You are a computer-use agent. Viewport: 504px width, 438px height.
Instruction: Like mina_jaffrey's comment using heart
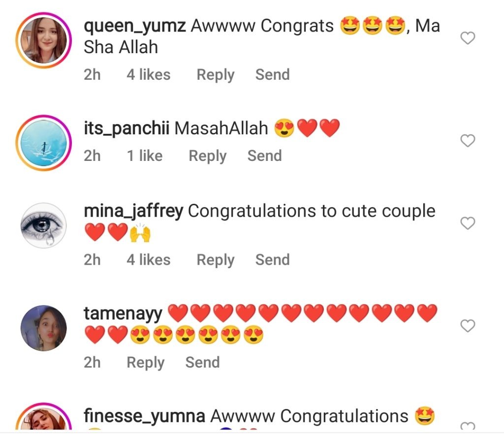pos(468,223)
